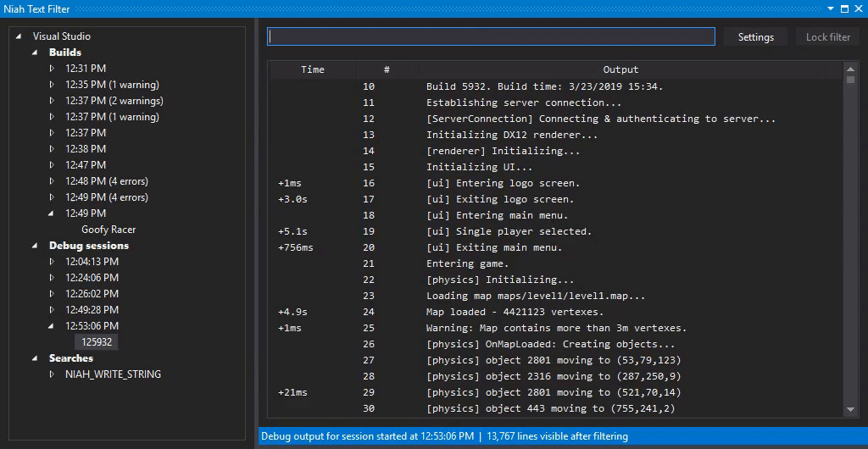Select the 12:37 PM (1 warning) build
Viewport: 868px width, 449px height.
[112, 117]
